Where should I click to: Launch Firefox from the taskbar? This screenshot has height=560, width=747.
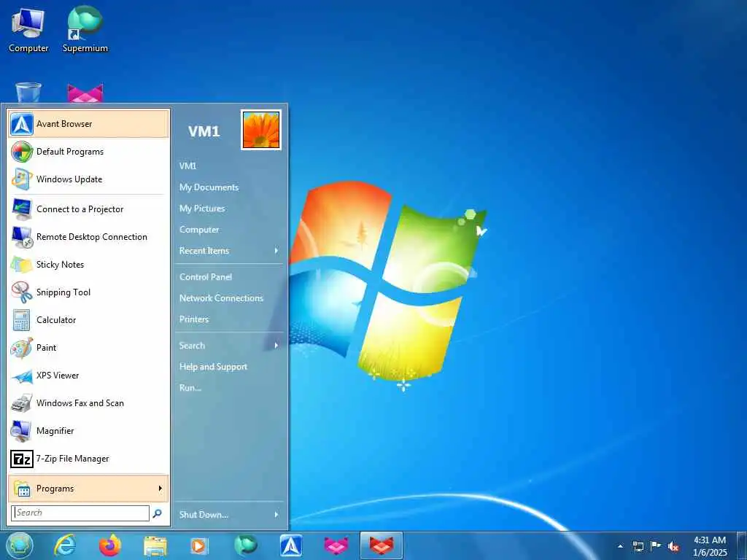coord(109,545)
